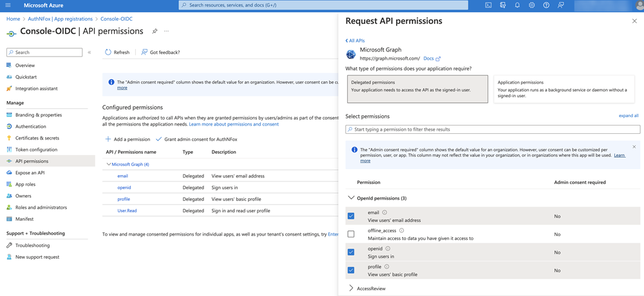Screen dimensions: 644x296
Task: Open the profile permission link in table
Action: tap(124, 199)
